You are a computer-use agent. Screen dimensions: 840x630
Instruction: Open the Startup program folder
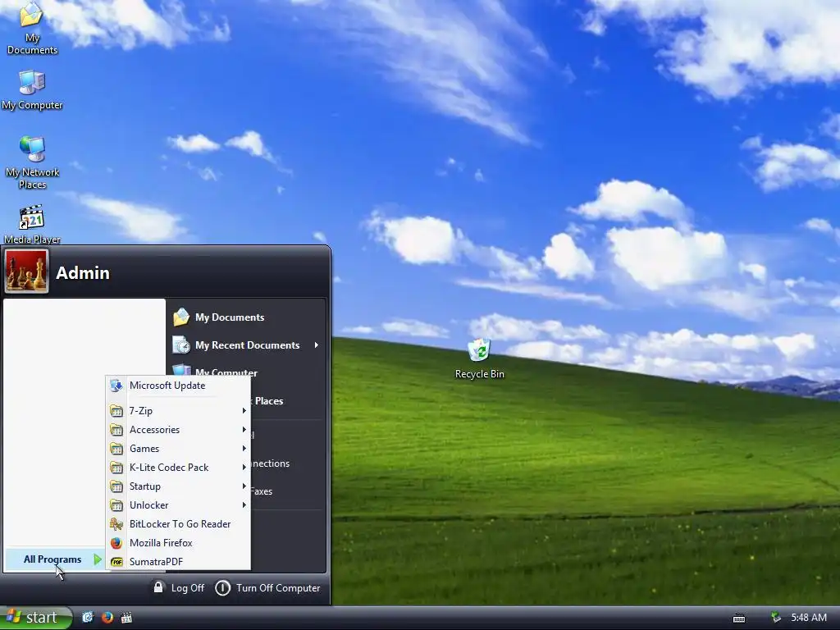(x=178, y=486)
